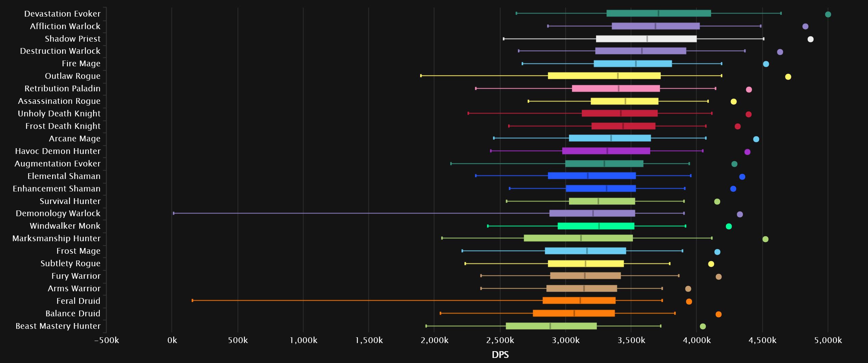Click the Augmentation Evoker teal box
The height and width of the screenshot is (363, 868).
pos(604,163)
